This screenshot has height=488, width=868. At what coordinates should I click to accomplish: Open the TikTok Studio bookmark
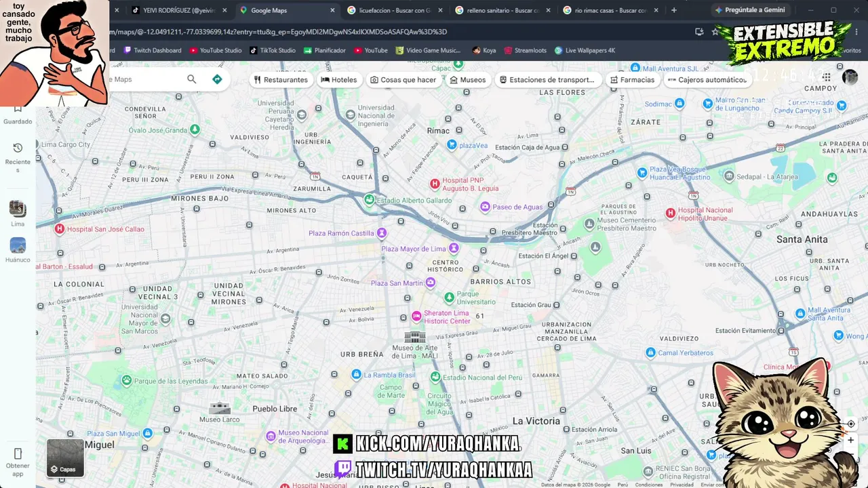coord(273,50)
